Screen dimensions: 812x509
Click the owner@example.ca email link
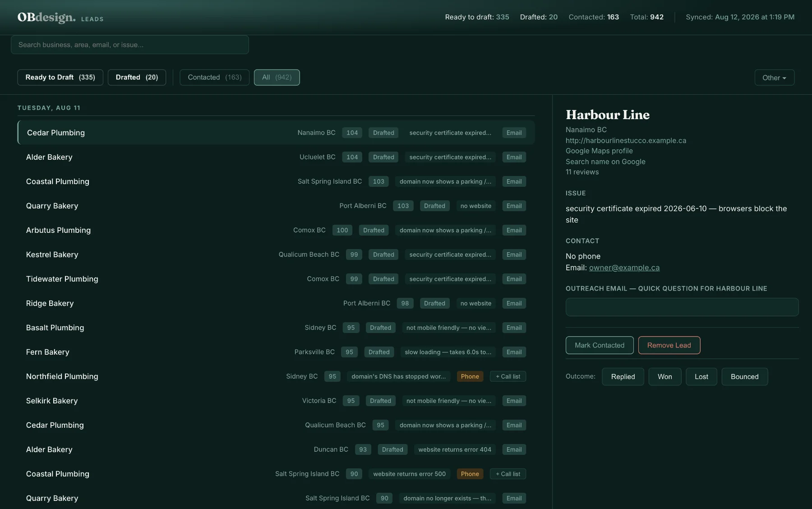624,268
